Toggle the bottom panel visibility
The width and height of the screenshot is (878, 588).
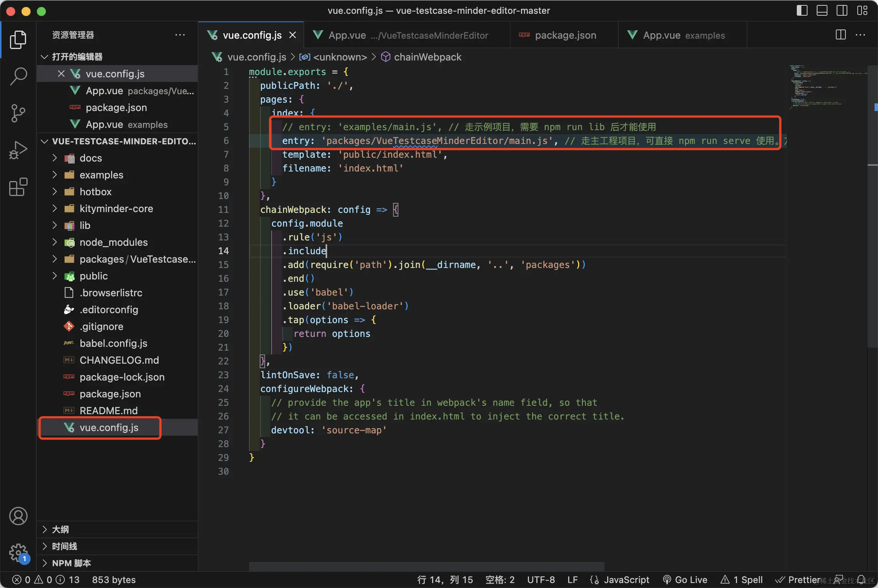pos(822,10)
